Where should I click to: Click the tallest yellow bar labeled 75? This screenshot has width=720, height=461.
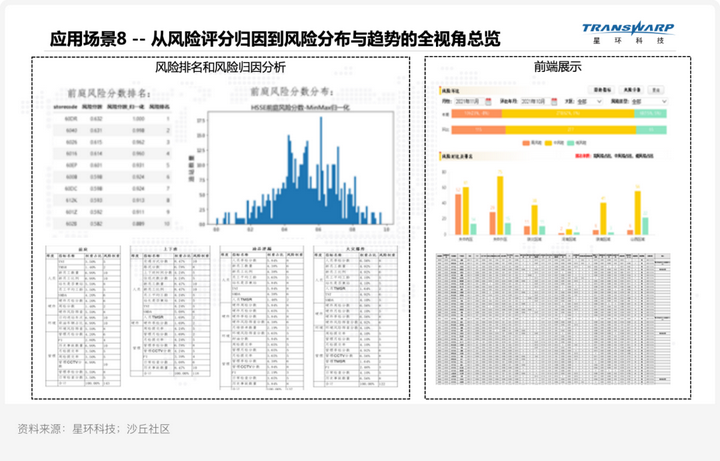click(x=500, y=205)
